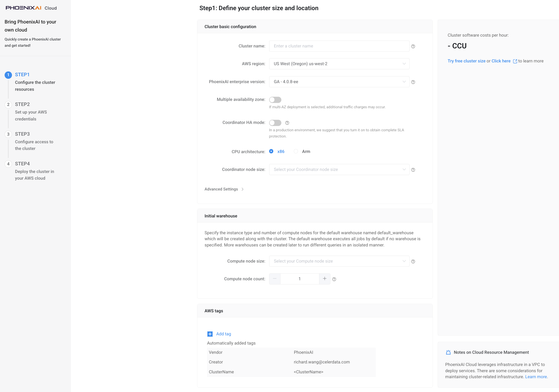Open the Compute node size dropdown
Screen dimensions: 559x392
339,261
